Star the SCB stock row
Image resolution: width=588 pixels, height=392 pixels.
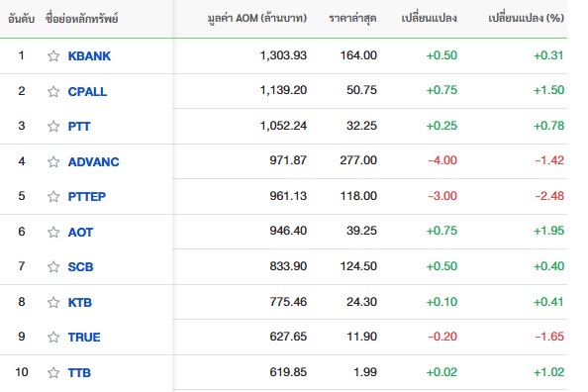(53, 266)
